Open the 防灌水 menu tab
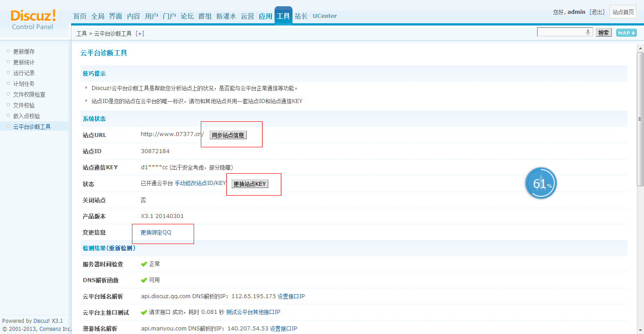 click(226, 16)
